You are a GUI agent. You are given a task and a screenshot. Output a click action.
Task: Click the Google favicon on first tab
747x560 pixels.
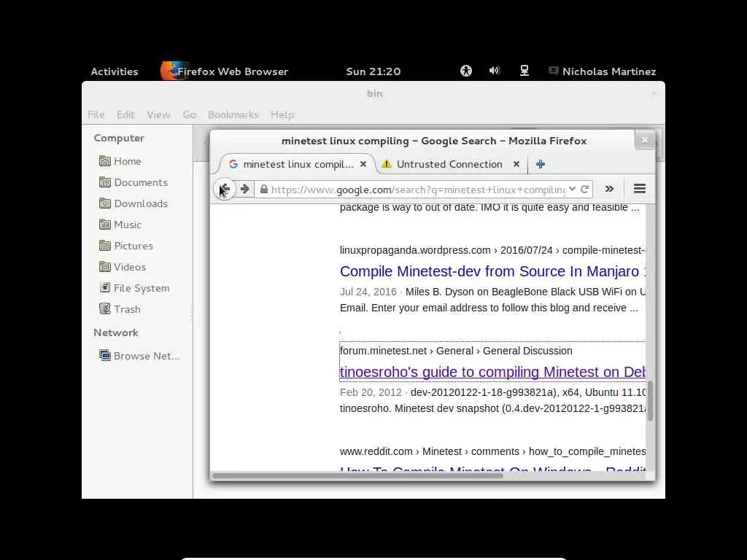(x=233, y=164)
